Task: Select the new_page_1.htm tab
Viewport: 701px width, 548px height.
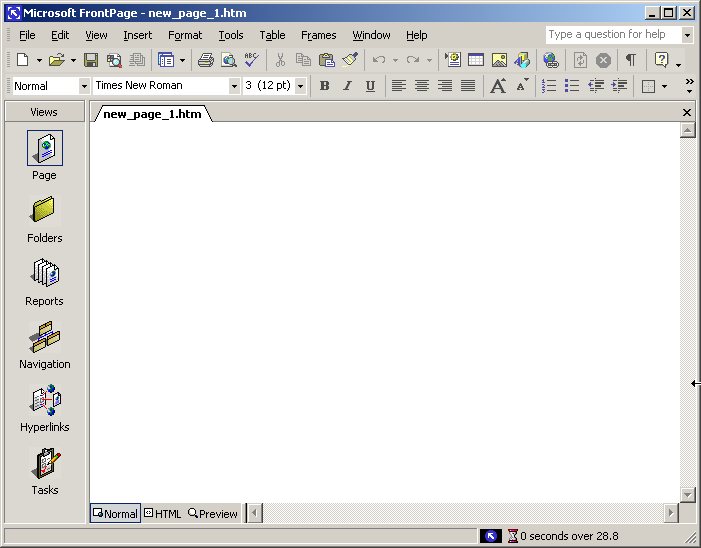Action: tap(152, 114)
